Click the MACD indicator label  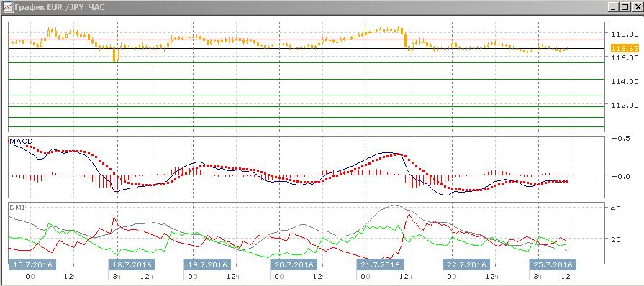click(x=21, y=142)
